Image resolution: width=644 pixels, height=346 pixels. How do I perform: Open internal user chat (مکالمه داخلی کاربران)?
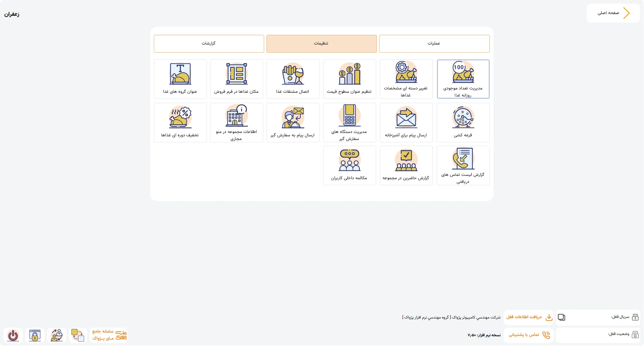(x=349, y=165)
